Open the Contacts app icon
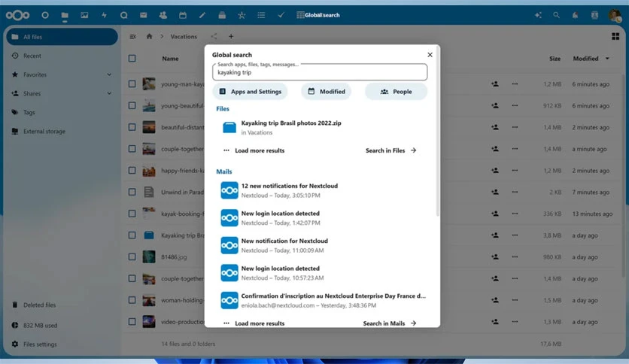Image resolution: width=629 pixels, height=364 pixels. [163, 15]
